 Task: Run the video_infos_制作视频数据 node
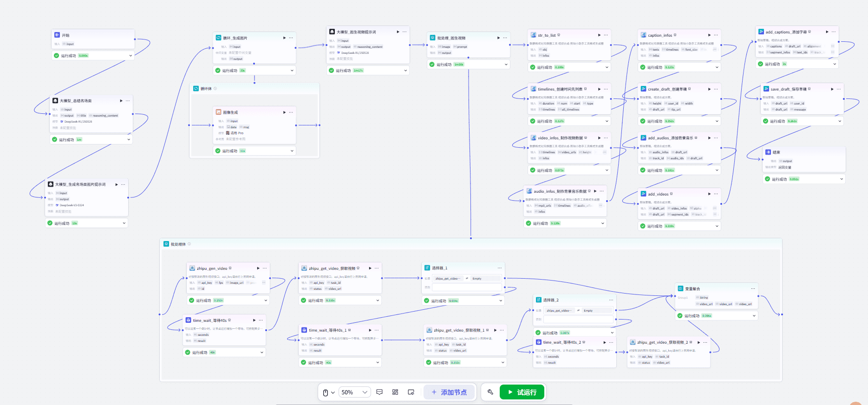click(599, 138)
